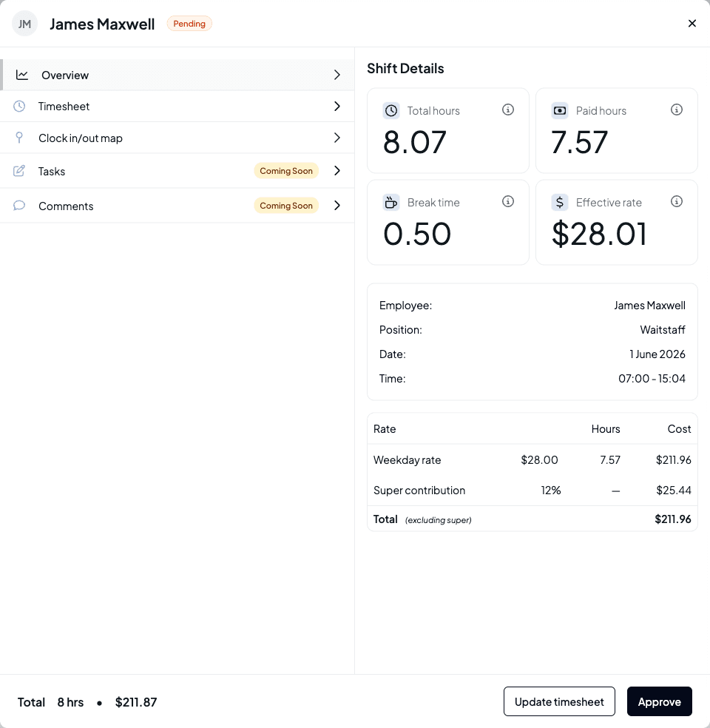Image resolution: width=710 pixels, height=728 pixels.
Task: Click the $28.00 weekday rate amount
Action: pyautogui.click(x=539, y=460)
